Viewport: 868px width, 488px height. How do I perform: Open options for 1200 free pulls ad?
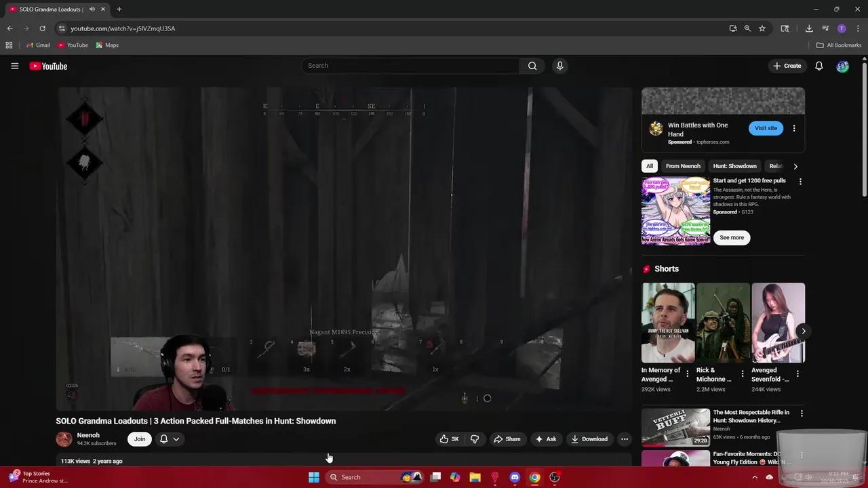pos(800,182)
